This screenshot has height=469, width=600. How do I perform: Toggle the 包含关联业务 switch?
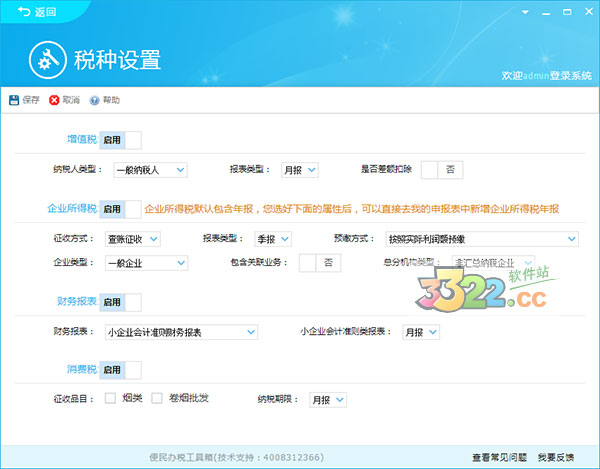pyautogui.click(x=320, y=263)
